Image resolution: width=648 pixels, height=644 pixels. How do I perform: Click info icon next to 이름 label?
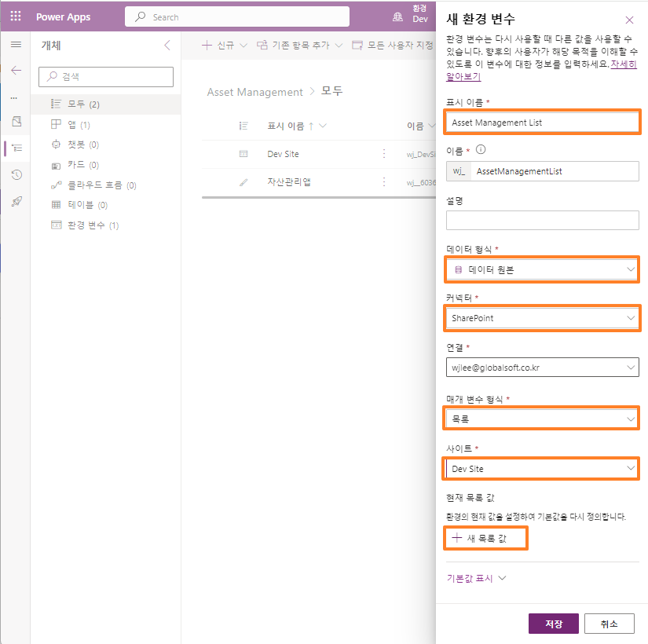click(481, 150)
